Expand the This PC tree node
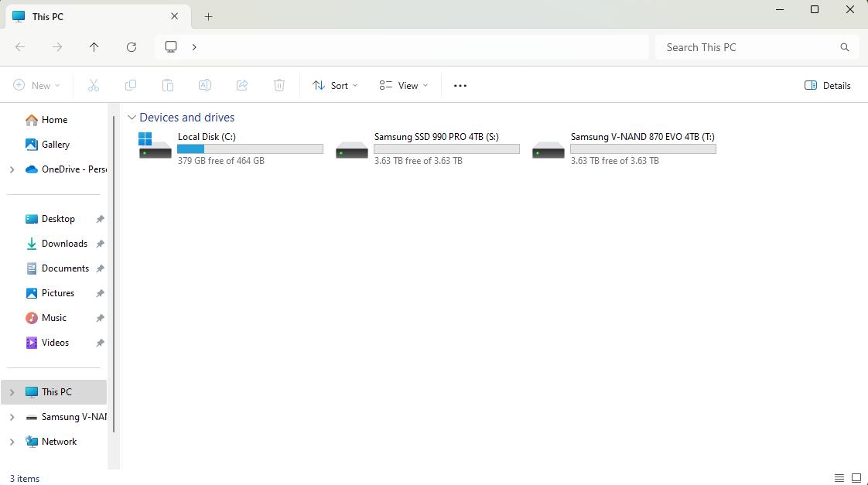 [x=12, y=392]
